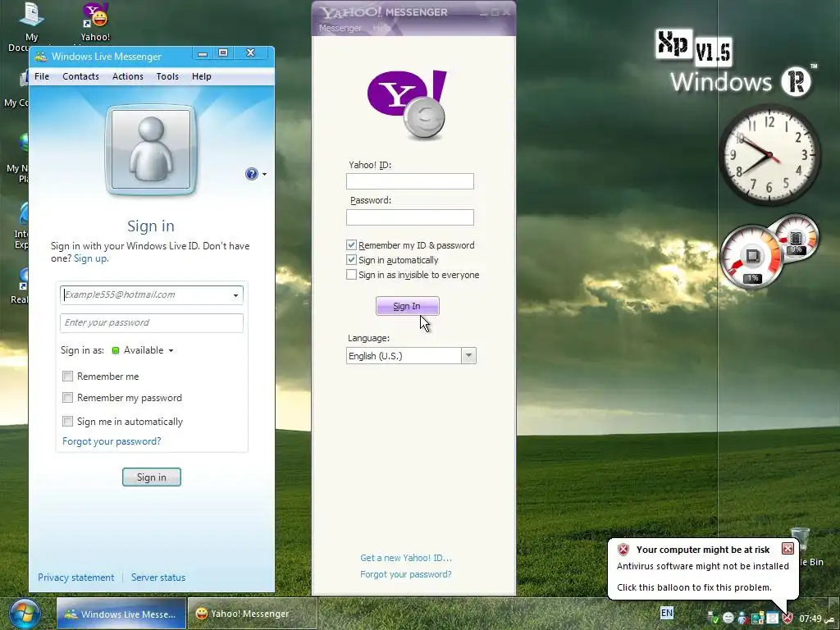This screenshot has width=840, height=630.
Task: Click the network computers tray icon
Action: click(757, 619)
